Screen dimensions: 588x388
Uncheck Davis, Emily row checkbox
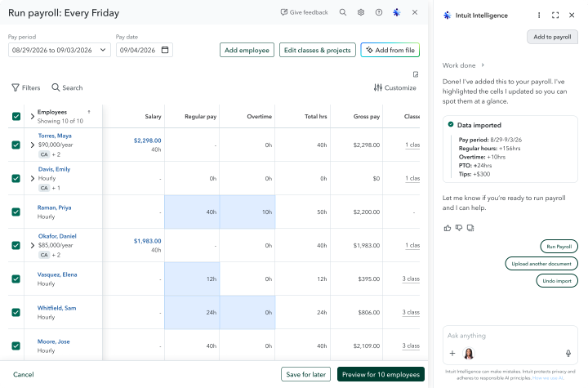[x=16, y=178]
